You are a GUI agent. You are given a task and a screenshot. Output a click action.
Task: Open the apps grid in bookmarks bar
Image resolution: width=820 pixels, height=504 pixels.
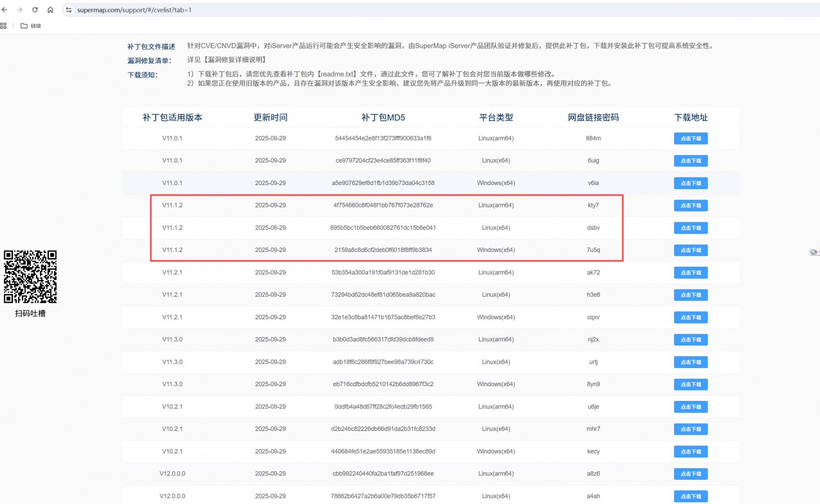tap(3, 26)
